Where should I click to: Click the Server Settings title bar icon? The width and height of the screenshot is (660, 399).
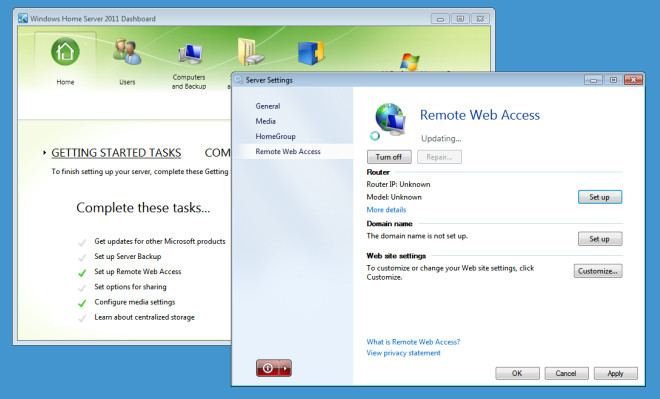coord(239,80)
